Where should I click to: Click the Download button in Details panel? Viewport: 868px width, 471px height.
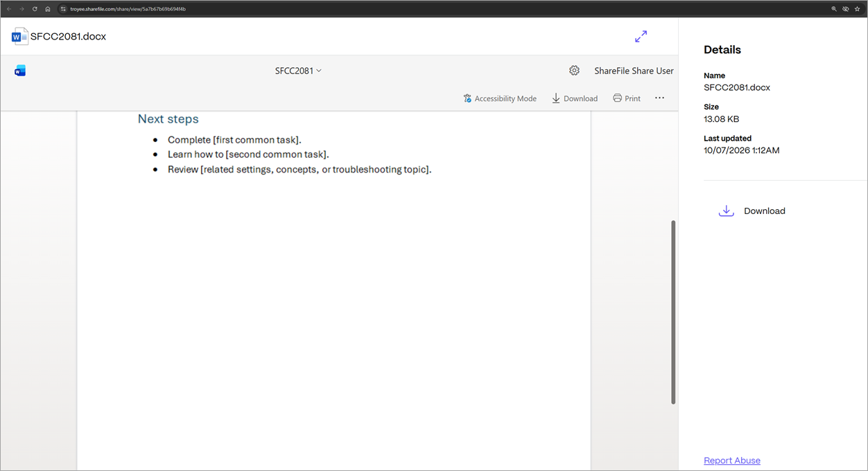[x=752, y=211]
